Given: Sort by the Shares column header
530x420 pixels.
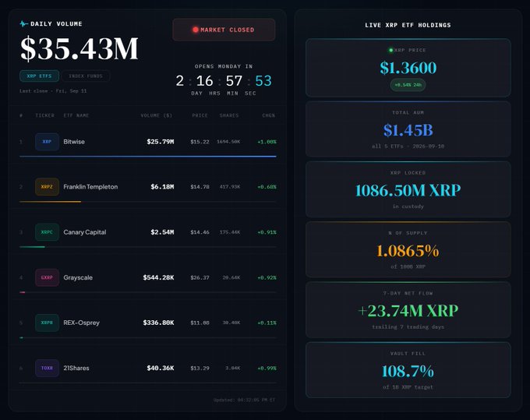Looking at the screenshot, I should tap(229, 115).
